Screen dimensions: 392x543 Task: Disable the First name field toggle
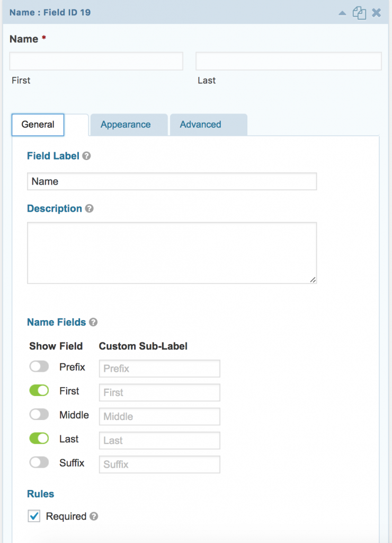tap(39, 391)
